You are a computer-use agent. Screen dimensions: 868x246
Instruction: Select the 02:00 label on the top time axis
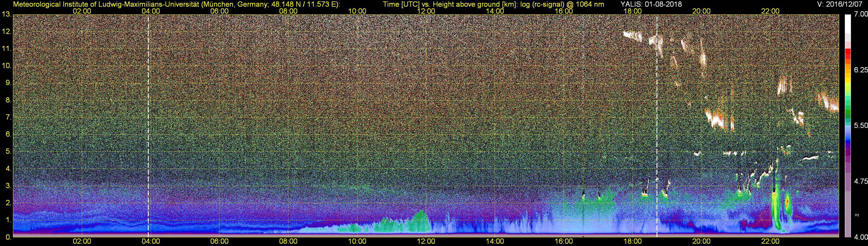82,11
